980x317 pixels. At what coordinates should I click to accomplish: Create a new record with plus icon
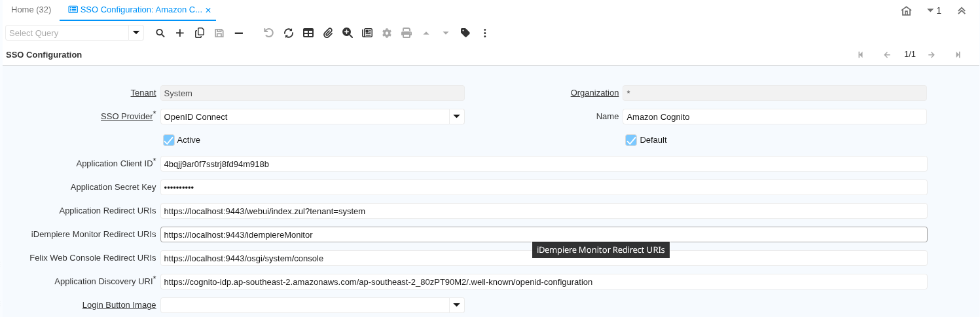180,33
